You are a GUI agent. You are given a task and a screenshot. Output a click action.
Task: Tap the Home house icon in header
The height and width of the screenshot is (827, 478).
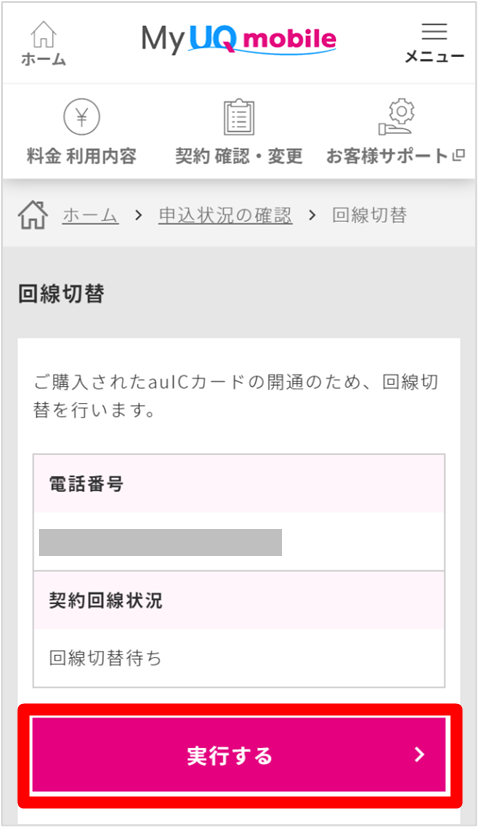pos(44,35)
